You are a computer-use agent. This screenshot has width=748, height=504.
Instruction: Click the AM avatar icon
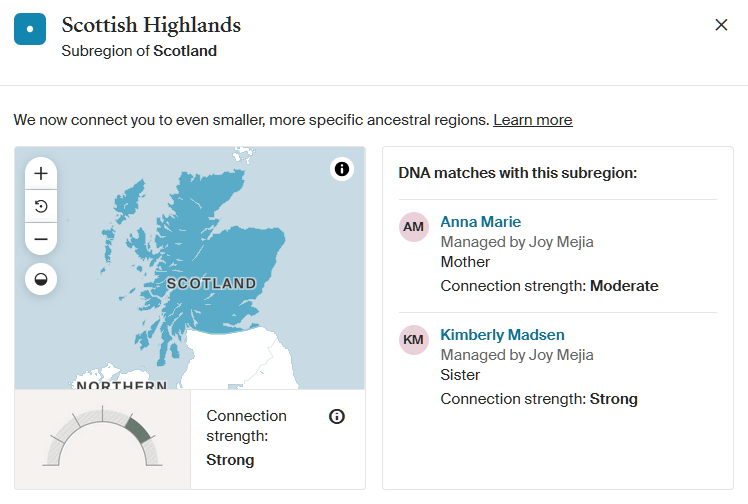[x=414, y=227]
